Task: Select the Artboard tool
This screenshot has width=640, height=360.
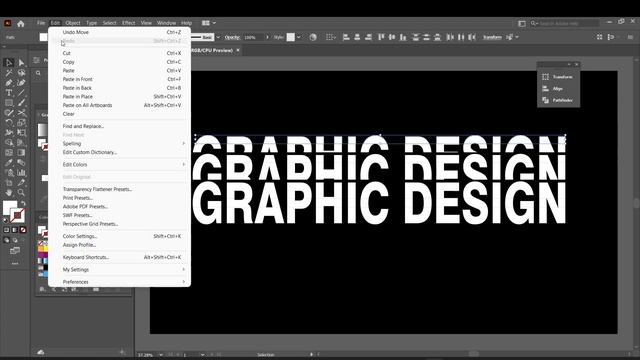Action: 9,182
